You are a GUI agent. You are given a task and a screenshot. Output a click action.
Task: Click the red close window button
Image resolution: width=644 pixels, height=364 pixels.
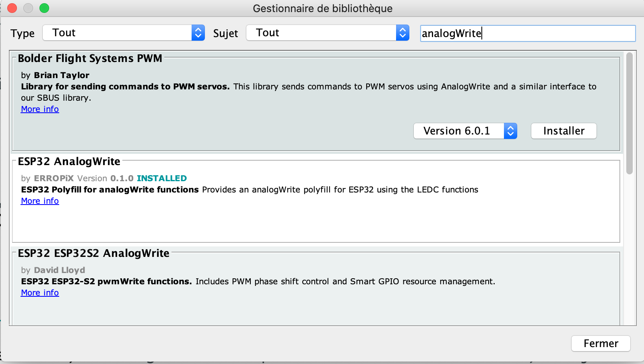[x=12, y=8]
